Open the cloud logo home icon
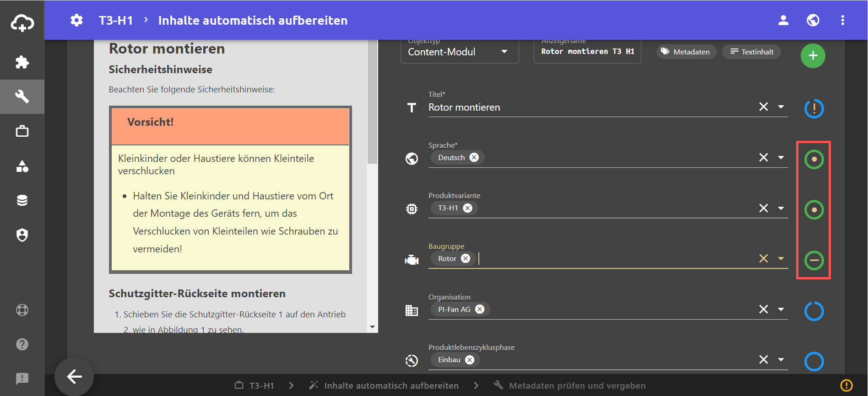This screenshot has height=396, width=868. point(22,22)
